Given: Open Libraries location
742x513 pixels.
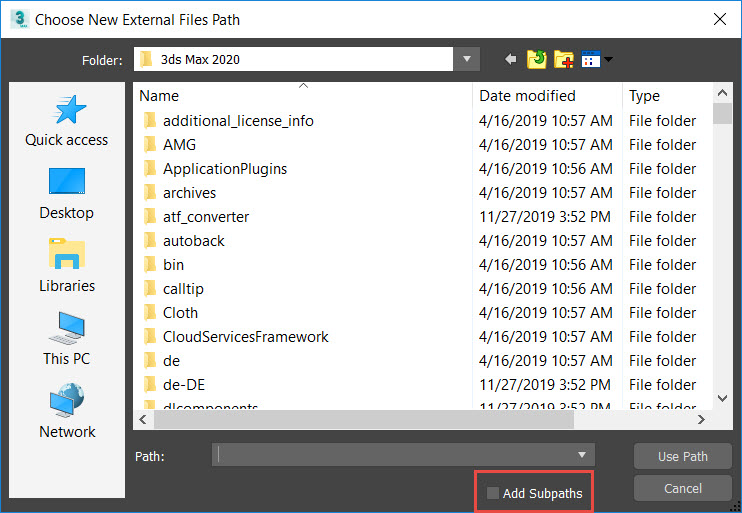Looking at the screenshot, I should [67, 267].
